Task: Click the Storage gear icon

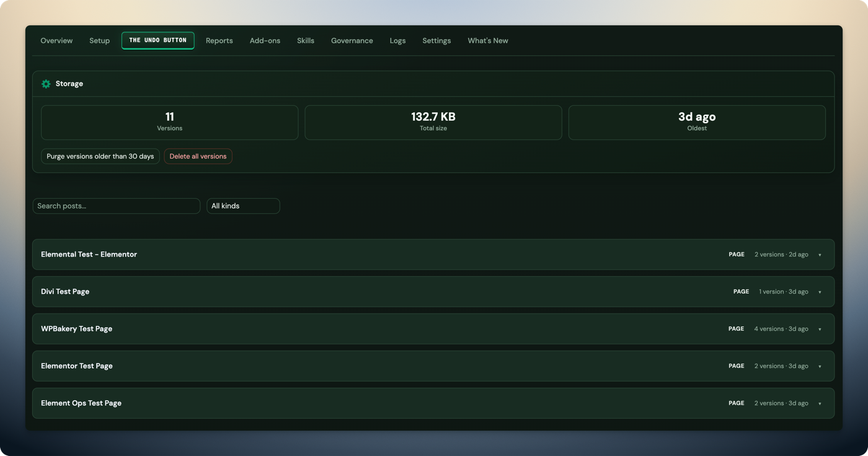Action: pos(46,84)
